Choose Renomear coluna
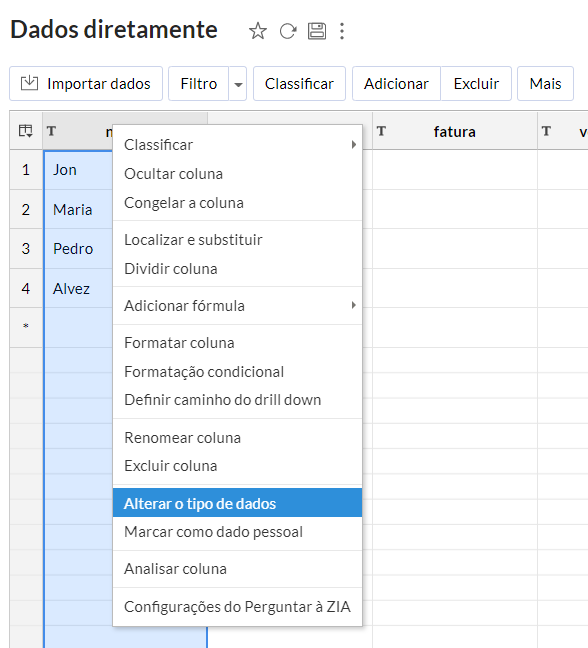 [237, 438]
